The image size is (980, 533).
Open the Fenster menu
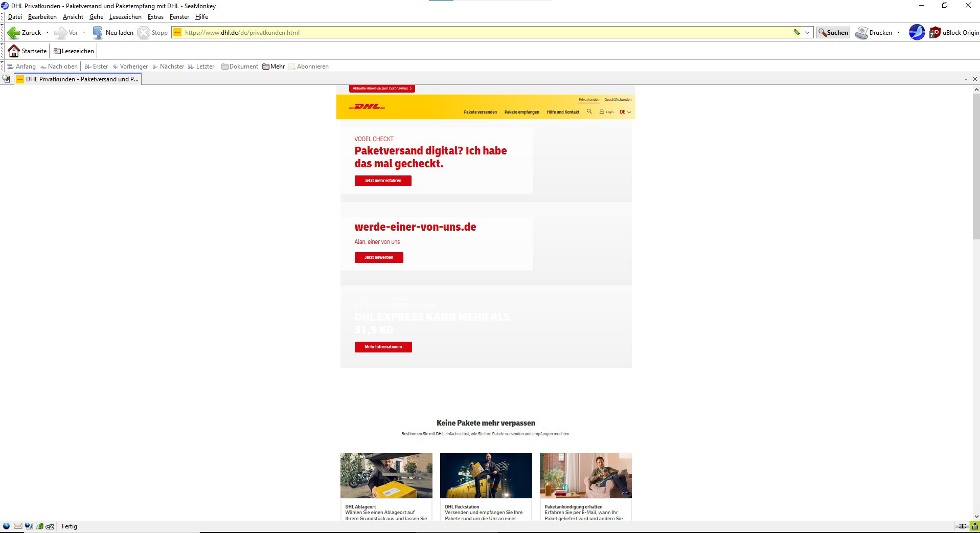(x=179, y=17)
